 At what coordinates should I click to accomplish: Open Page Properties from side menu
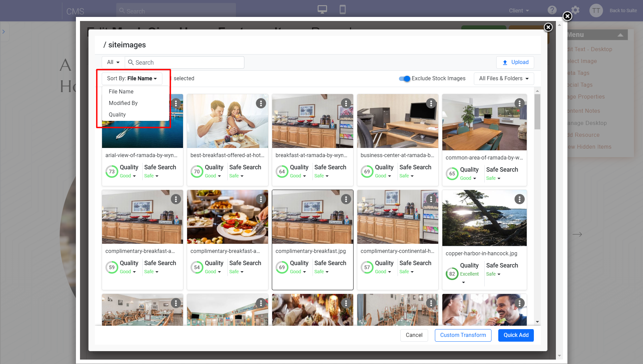coord(586,97)
